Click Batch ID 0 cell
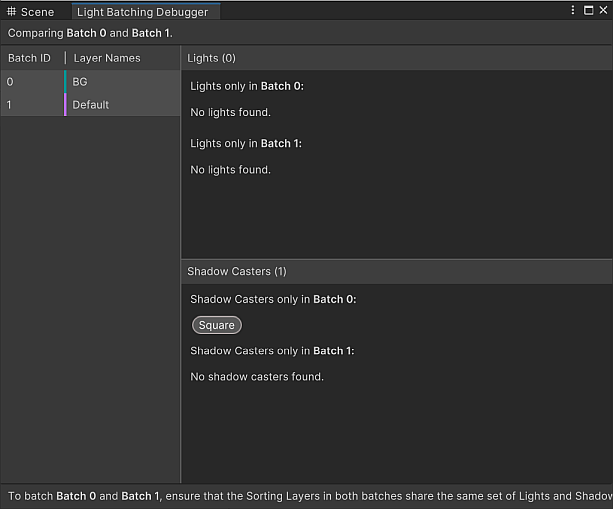613x509 pixels. pyautogui.click(x=10, y=81)
